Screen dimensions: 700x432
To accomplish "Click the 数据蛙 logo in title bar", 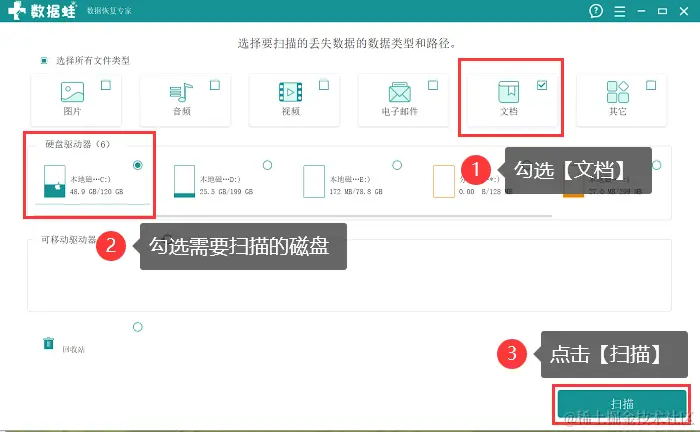I will tap(43, 11).
